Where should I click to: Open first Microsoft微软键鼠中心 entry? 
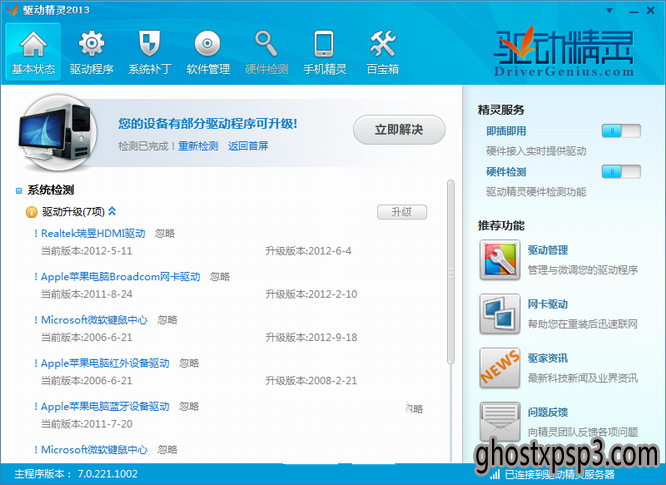(94, 320)
